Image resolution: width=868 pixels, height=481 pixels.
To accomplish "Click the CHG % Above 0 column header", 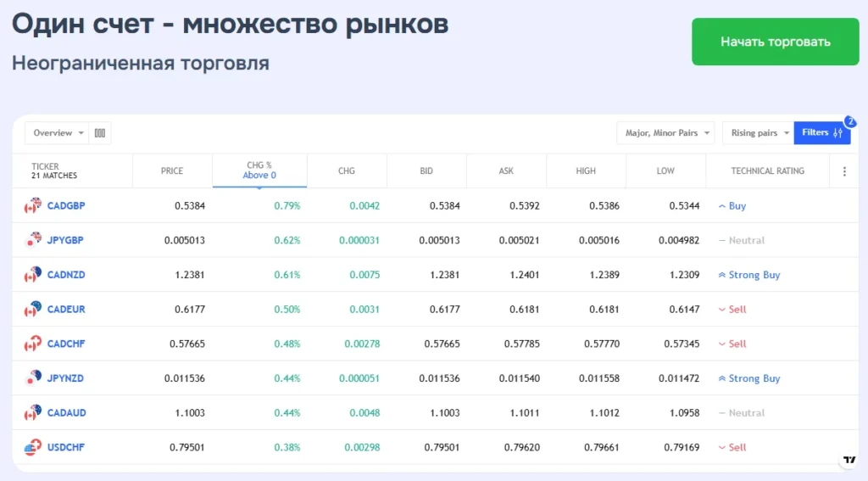I will pos(259,171).
